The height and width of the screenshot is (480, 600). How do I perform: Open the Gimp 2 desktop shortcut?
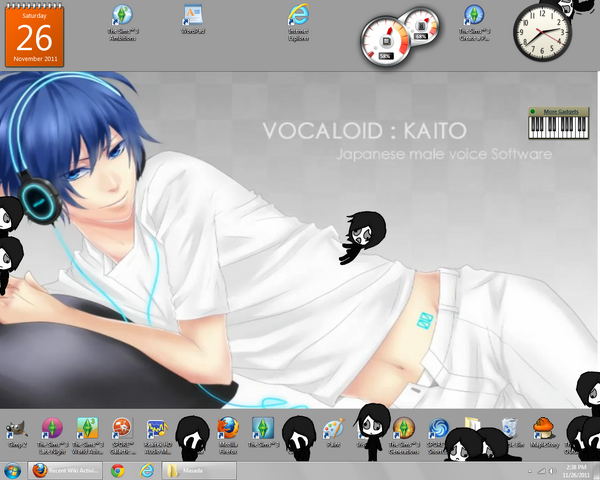coord(16,433)
